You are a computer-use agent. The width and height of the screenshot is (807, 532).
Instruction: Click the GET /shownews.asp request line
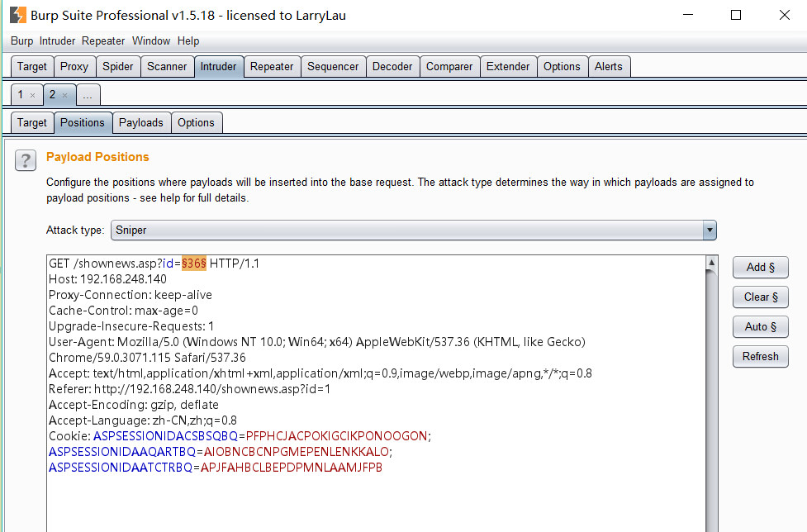(154, 264)
